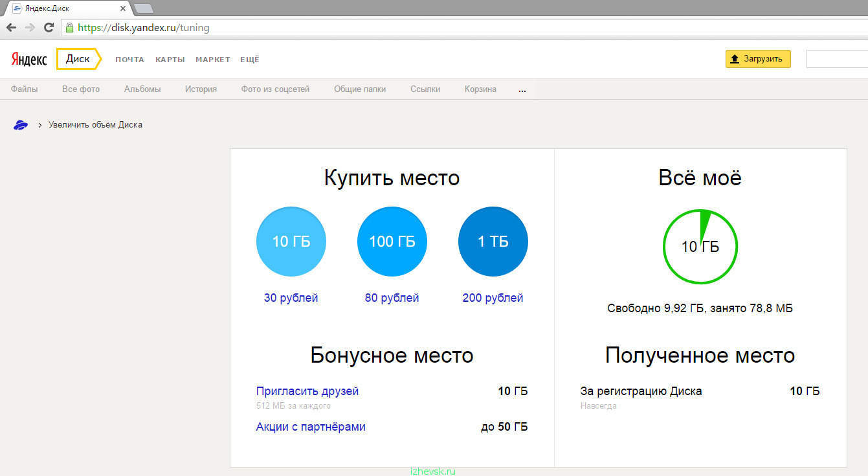Open the Корзина tab
868x476 pixels.
click(480, 89)
